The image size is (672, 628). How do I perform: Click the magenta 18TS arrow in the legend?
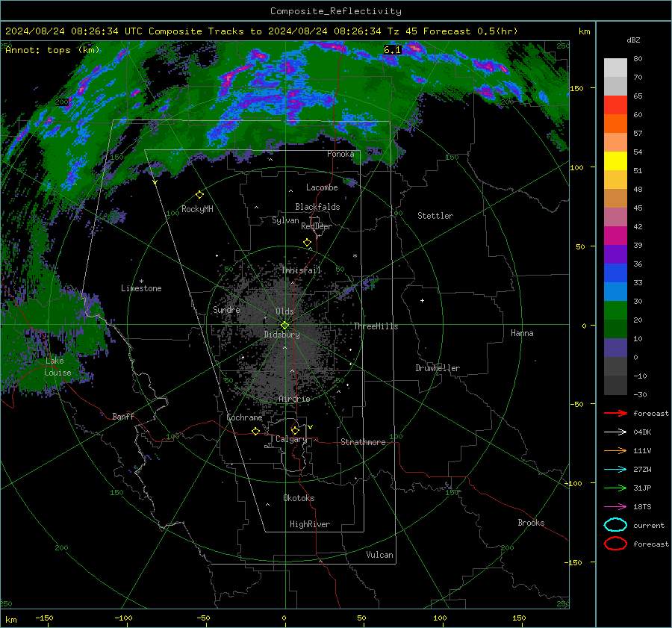(615, 507)
